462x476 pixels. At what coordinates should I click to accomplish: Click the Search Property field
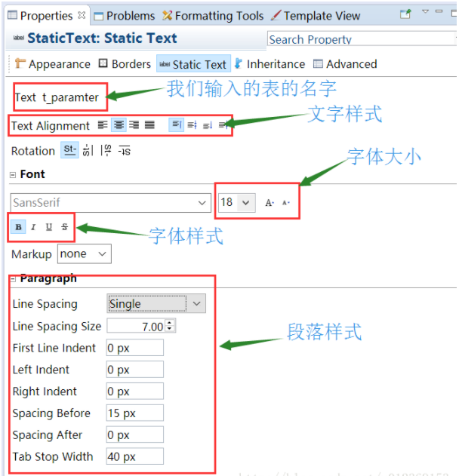pos(362,39)
